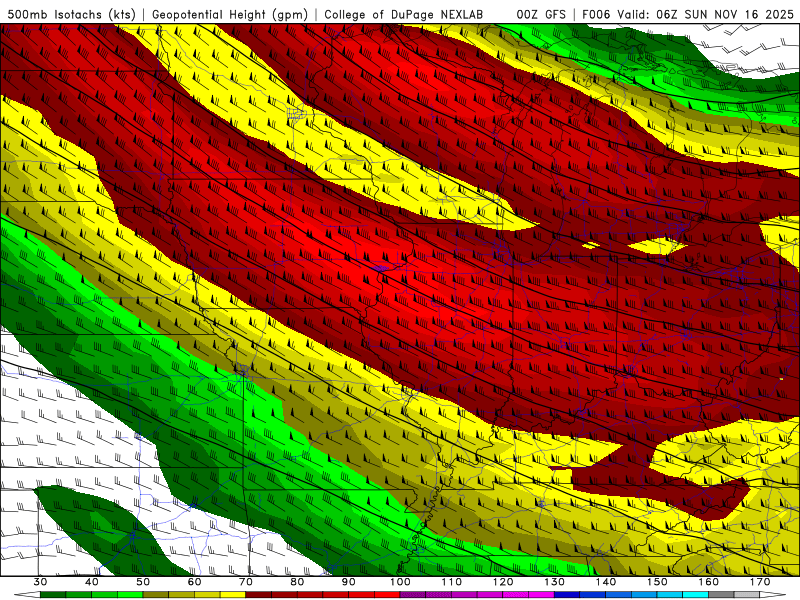This screenshot has height=600, width=800.
Task: Click the 'F006 Valid: 06Z SUN NOV 16 2025' text
Action: click(688, 14)
